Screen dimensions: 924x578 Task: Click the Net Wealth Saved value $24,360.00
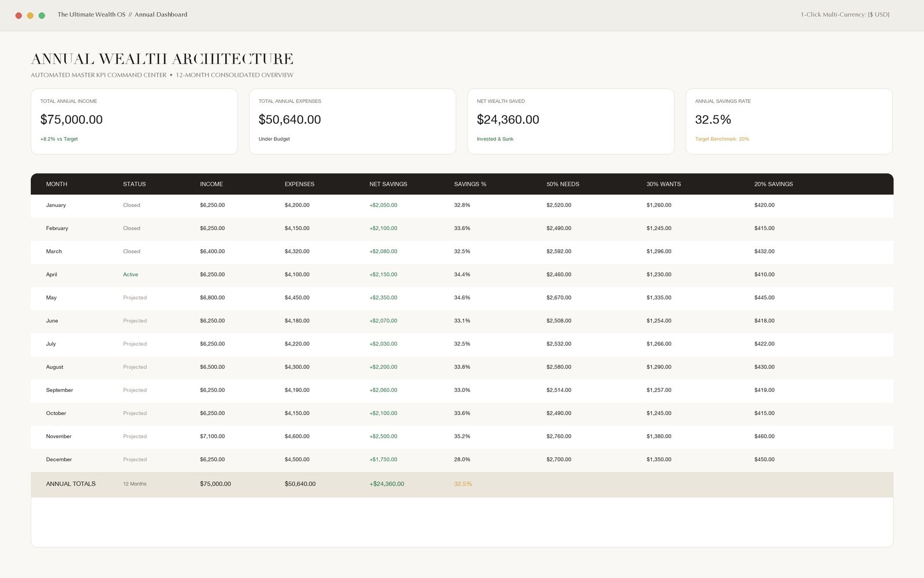tap(508, 120)
